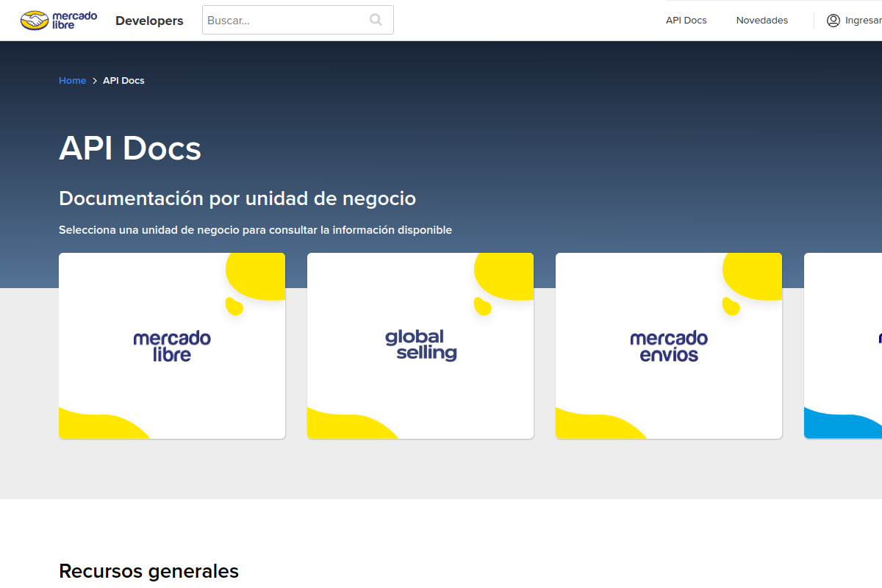
Task: Click the Ingresar login link
Action: click(863, 21)
